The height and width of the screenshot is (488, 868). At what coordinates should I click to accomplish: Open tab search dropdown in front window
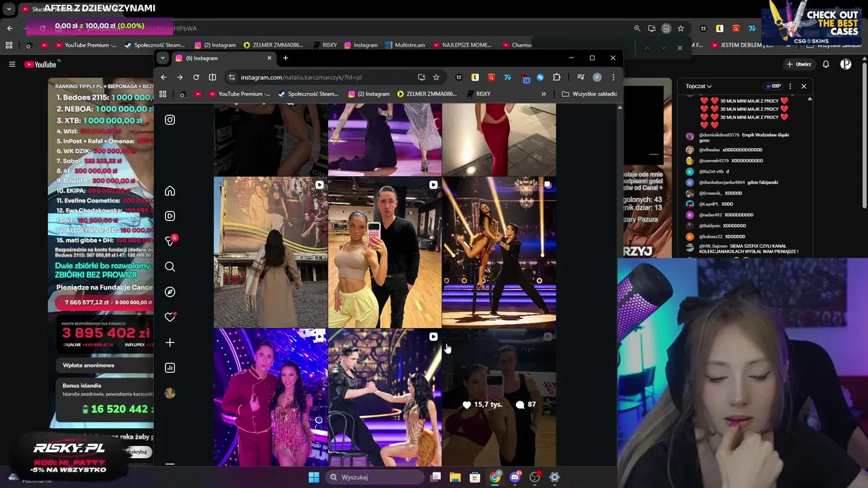pyautogui.click(x=163, y=58)
